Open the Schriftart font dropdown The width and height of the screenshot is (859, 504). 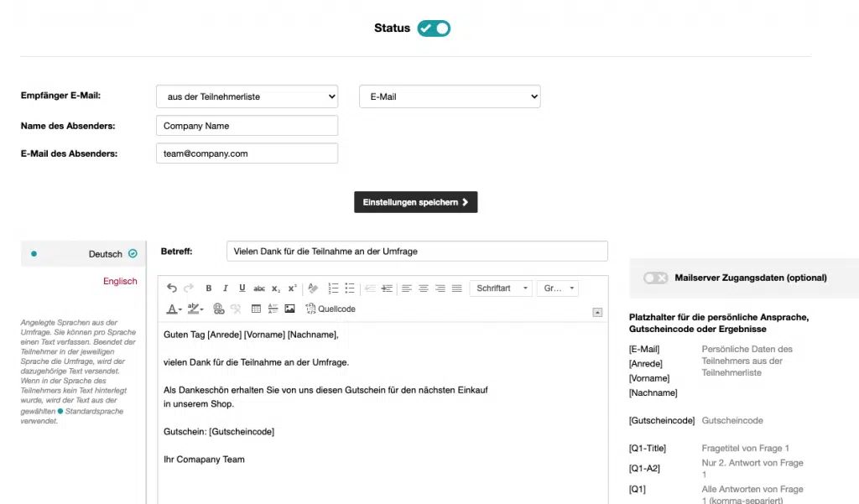501,288
